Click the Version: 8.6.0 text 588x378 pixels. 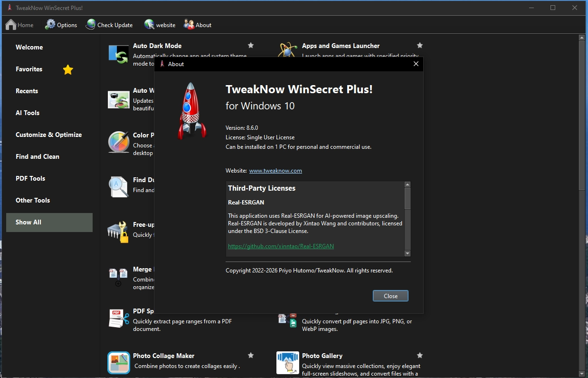click(x=242, y=128)
